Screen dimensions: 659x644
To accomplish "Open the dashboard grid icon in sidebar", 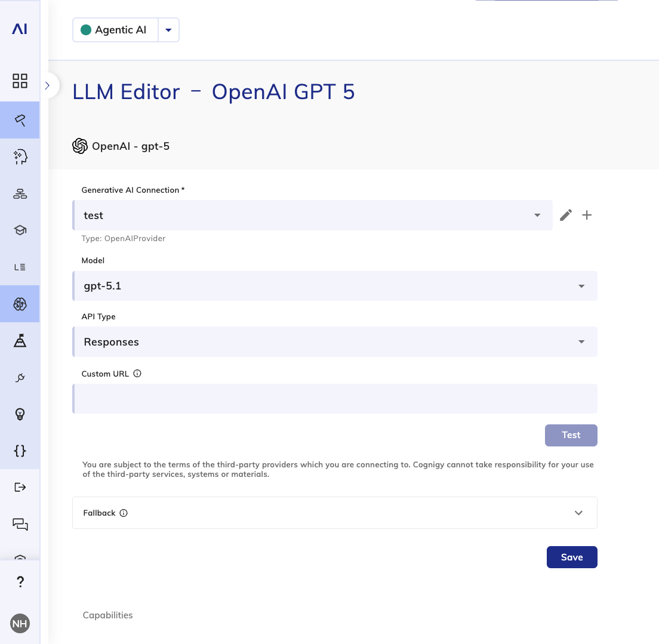I will point(20,81).
